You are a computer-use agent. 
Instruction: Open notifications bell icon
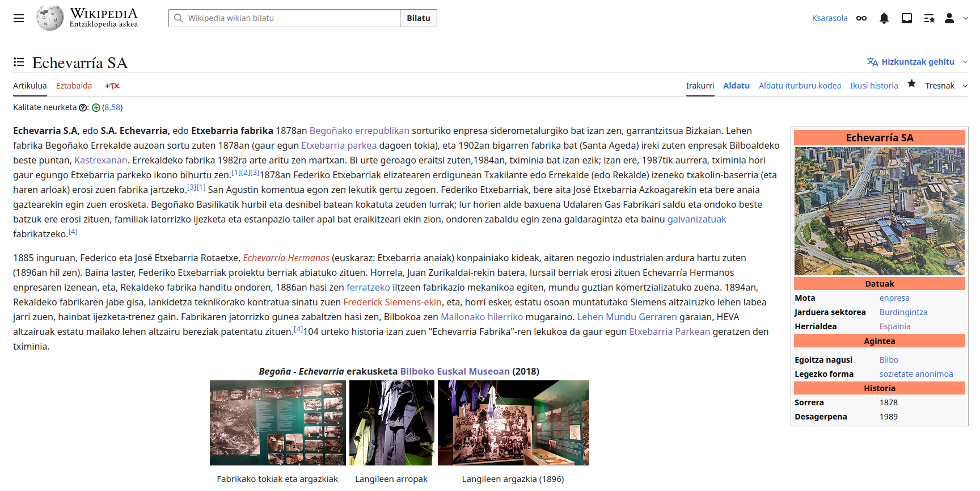tap(884, 18)
